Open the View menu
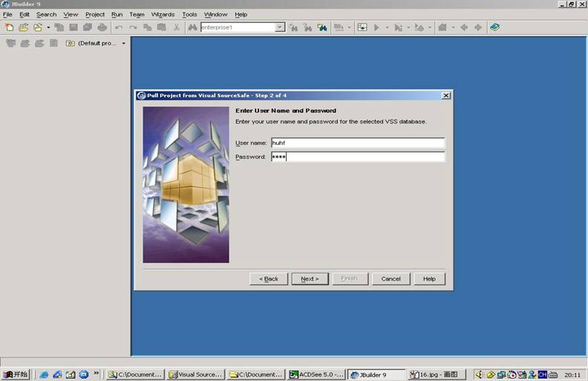Screen dimensions: 588x381 71,15
